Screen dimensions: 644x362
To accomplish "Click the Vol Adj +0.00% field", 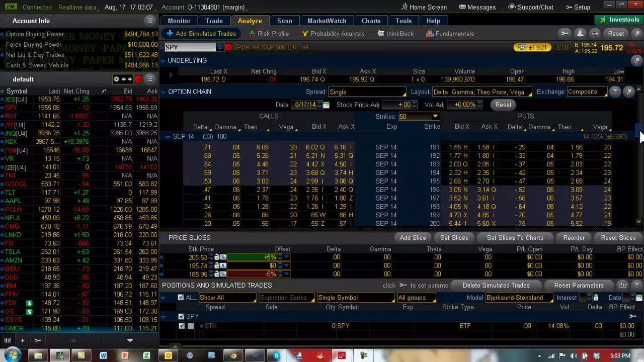I will point(464,105).
